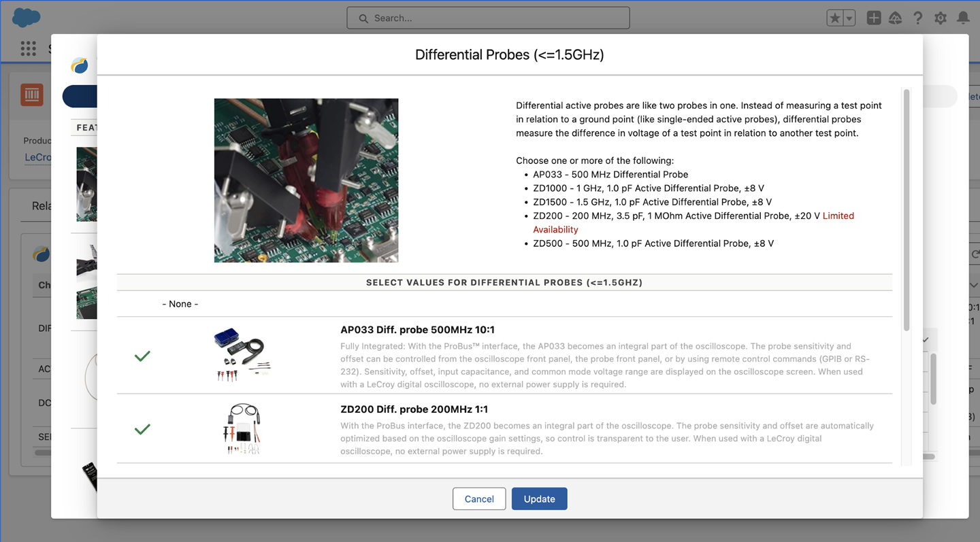Click the 'Select Values for Differential Probes' header
Image resolution: width=980 pixels, height=542 pixels.
click(504, 282)
